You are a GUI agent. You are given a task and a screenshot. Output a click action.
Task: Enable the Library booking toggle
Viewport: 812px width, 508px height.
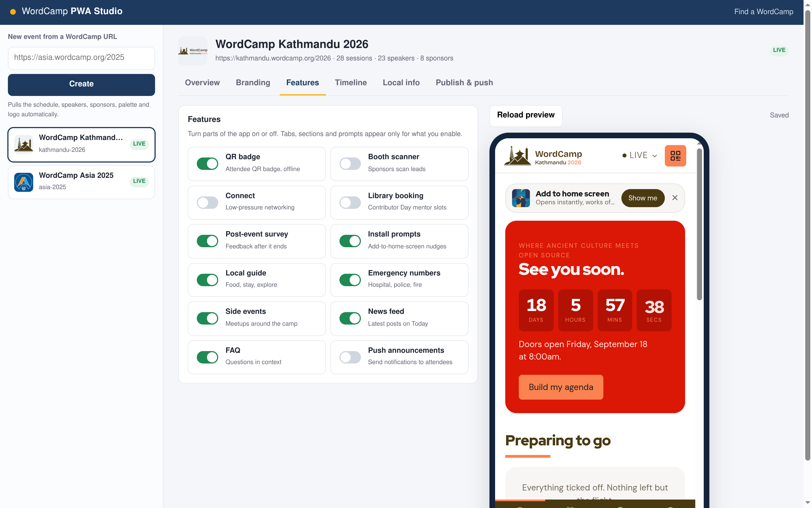pyautogui.click(x=350, y=203)
